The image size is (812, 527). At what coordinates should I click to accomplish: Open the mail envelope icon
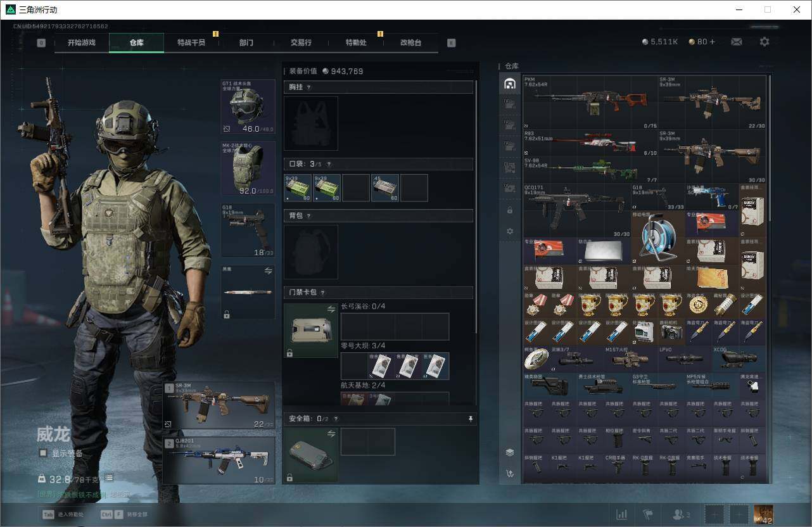737,42
